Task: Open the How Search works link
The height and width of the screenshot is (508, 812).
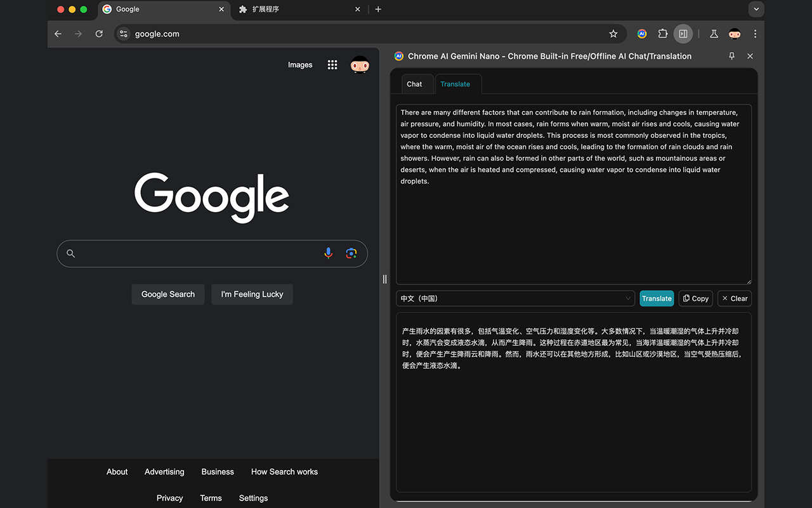Action: click(x=284, y=472)
